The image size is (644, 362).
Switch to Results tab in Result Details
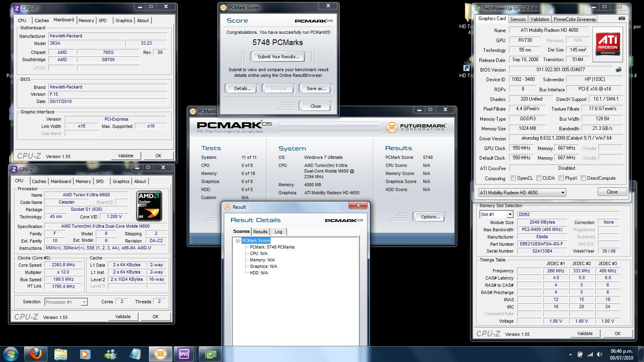click(x=260, y=232)
